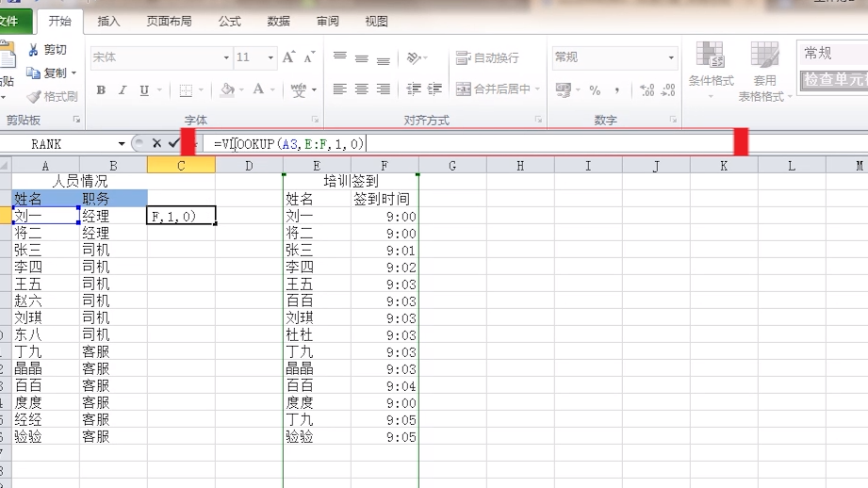
Task: Switch to the 插入 tab
Action: click(108, 22)
